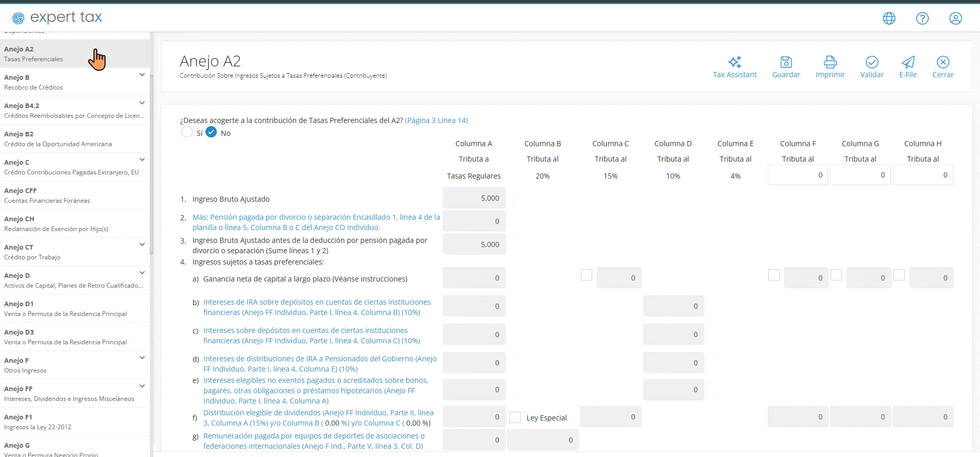
Task: Open Anejo D3 in the sidebar
Action: [x=75, y=337]
